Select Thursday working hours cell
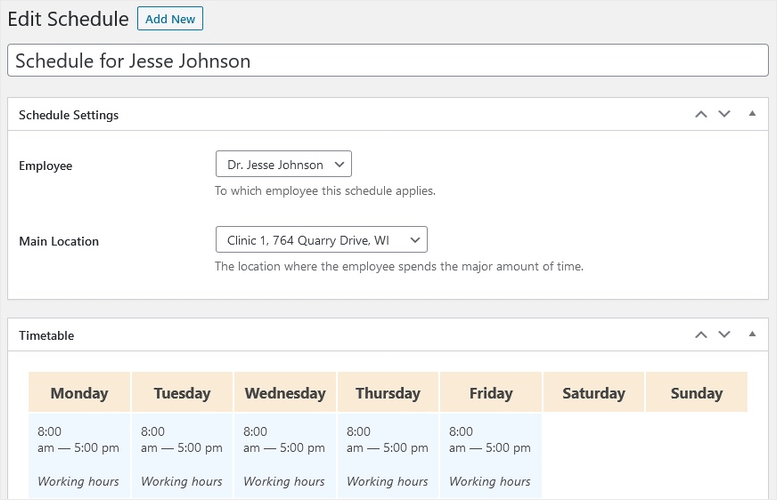Viewport: 777px width, 500px height. point(388,456)
